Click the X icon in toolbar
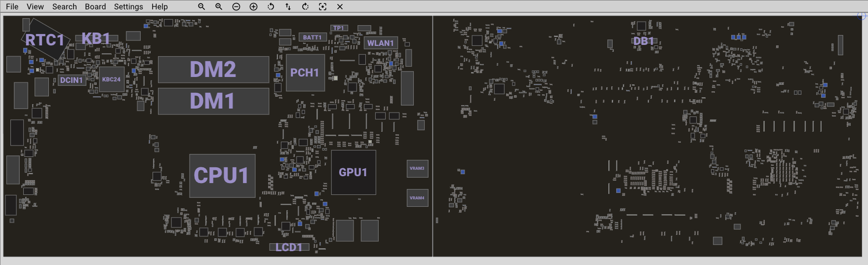Image resolution: width=868 pixels, height=265 pixels. coord(340,6)
